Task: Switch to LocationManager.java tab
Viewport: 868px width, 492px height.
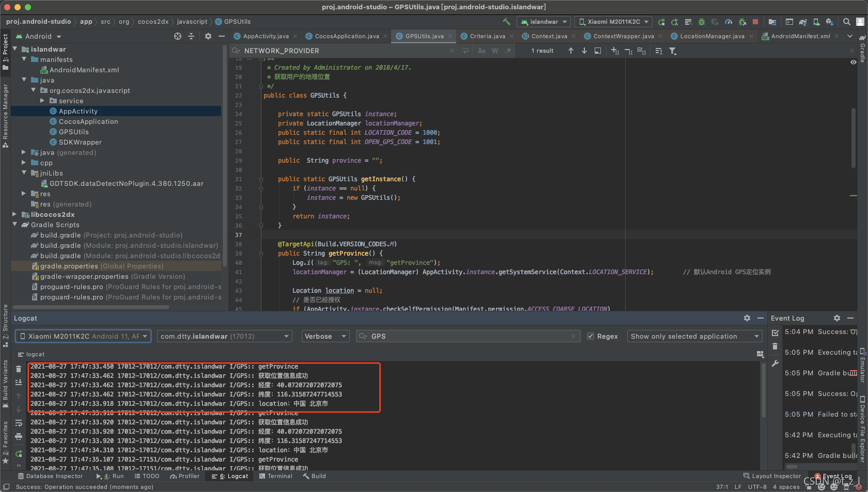Action: coord(712,36)
